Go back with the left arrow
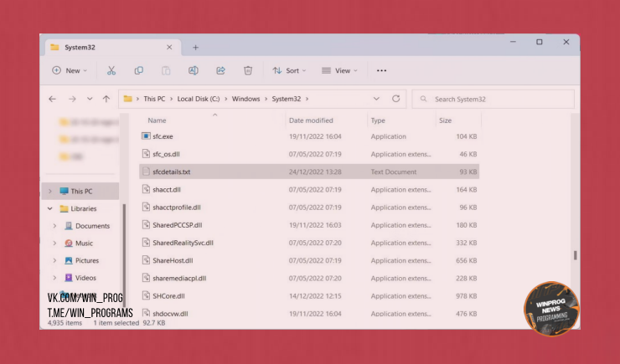This screenshot has width=620, height=364. click(x=52, y=99)
